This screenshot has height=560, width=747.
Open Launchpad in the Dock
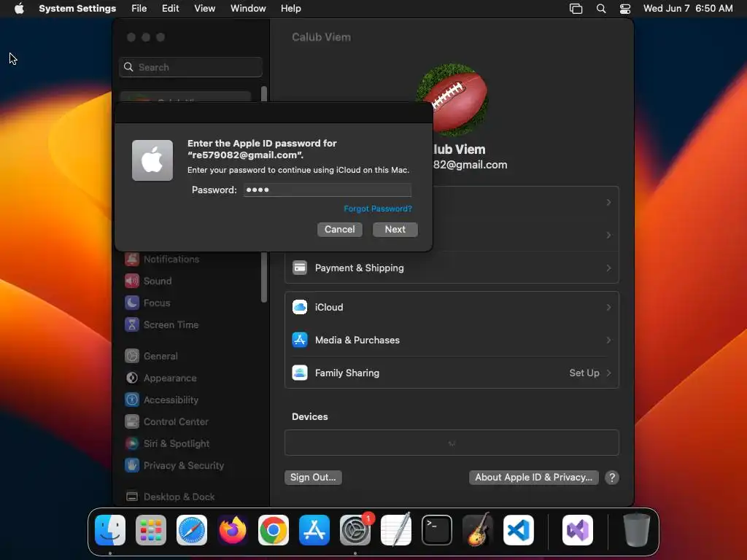click(x=151, y=530)
